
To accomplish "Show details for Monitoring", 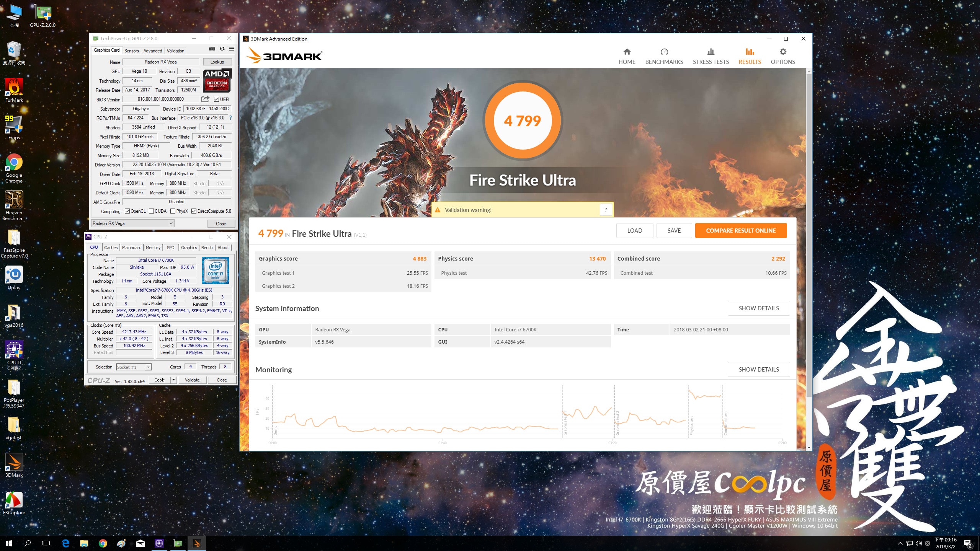I will tap(759, 370).
